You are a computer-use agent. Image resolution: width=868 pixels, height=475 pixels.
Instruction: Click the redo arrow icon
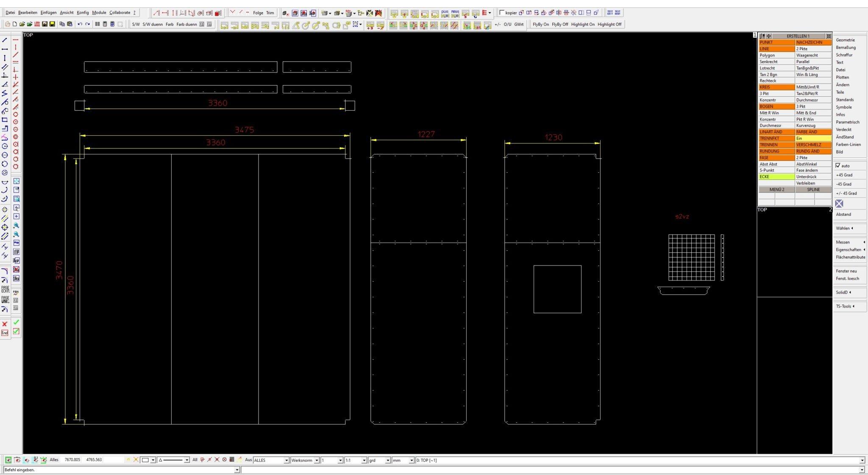(87, 24)
